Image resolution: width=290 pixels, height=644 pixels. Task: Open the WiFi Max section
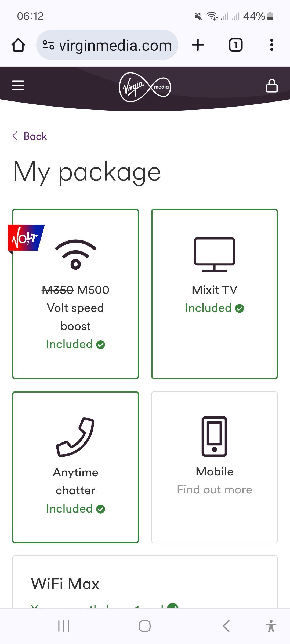click(x=145, y=582)
